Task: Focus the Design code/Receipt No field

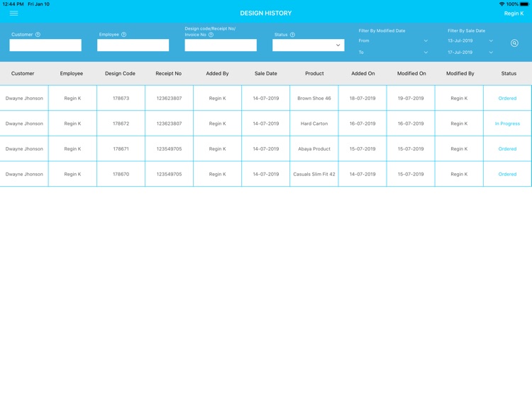Action: 221,45
